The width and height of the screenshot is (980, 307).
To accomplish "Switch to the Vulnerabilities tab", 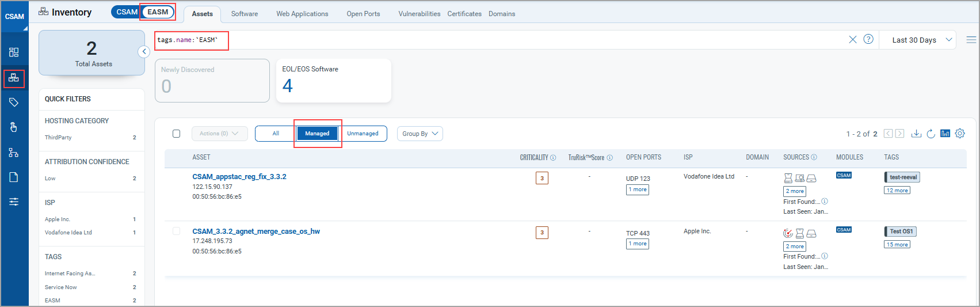I will [420, 14].
